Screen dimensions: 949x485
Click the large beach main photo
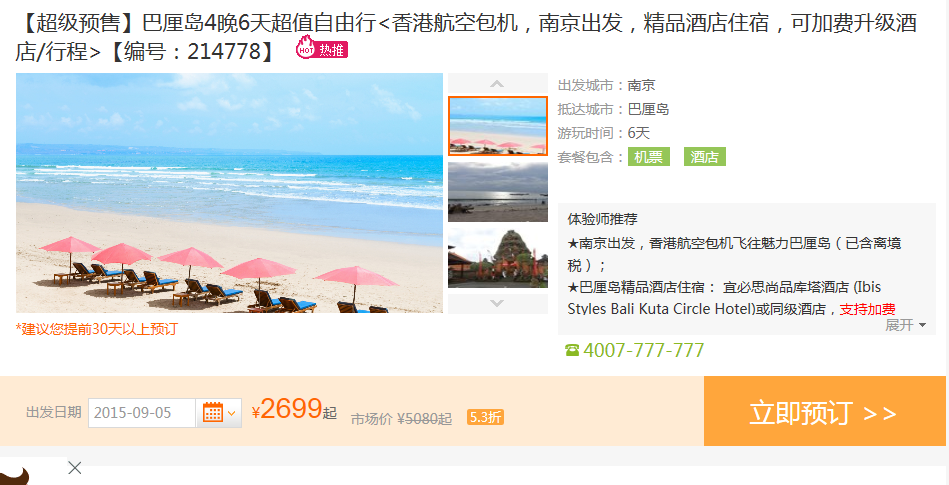[x=229, y=193]
